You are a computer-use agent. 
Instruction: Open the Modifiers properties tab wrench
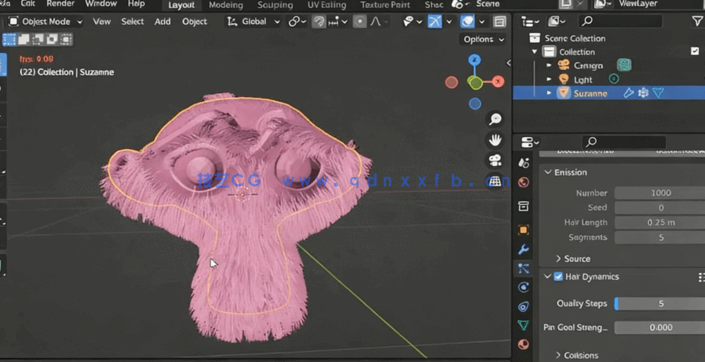pos(523,250)
